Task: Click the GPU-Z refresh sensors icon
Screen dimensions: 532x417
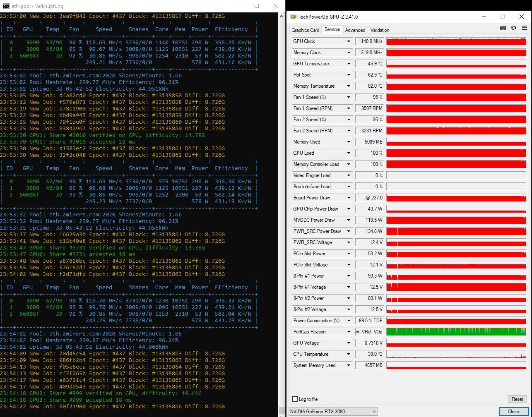Action: coord(513,28)
